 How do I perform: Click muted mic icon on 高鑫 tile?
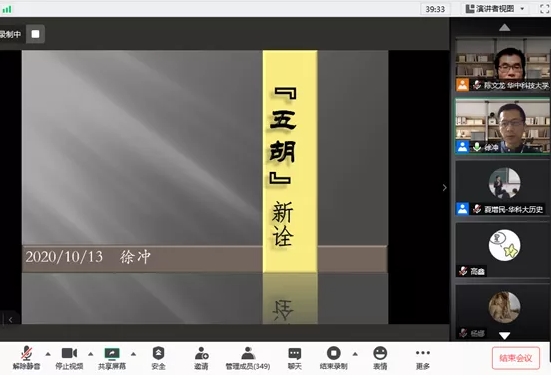tap(463, 271)
